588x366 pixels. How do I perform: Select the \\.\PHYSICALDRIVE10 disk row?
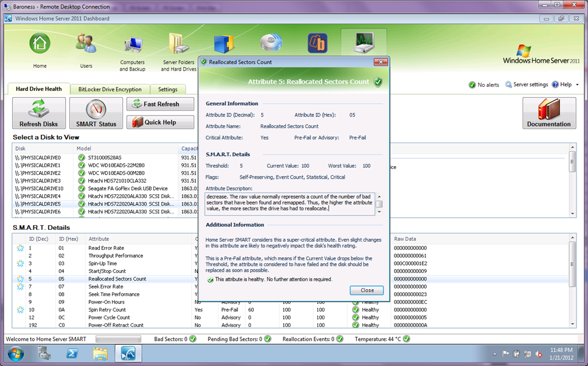coord(106,188)
